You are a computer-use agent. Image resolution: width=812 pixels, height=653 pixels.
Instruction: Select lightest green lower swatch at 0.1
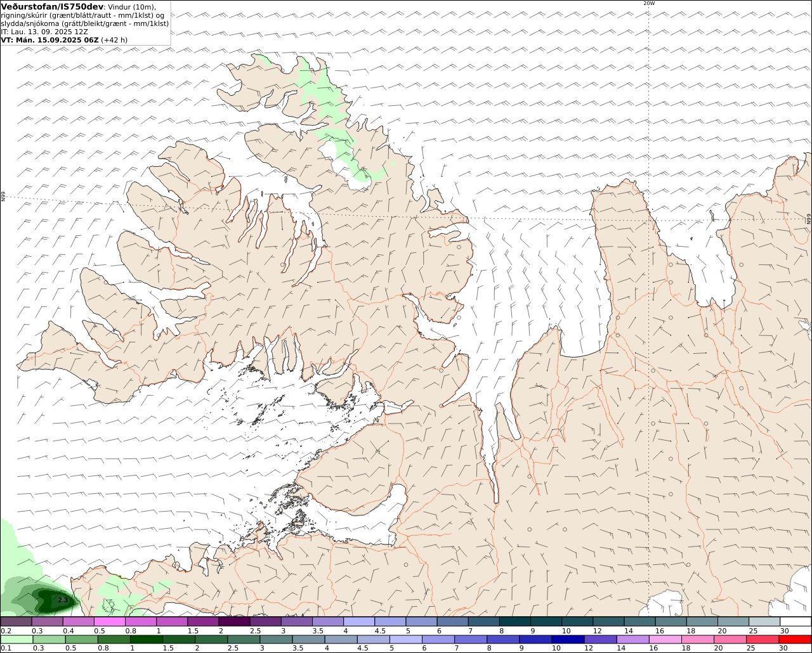[x=16, y=639]
